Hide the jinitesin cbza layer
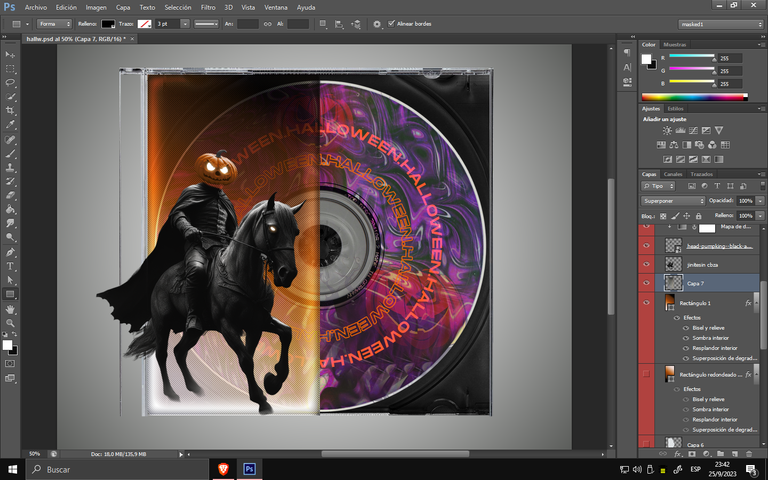This screenshot has width=768, height=480. (646, 264)
